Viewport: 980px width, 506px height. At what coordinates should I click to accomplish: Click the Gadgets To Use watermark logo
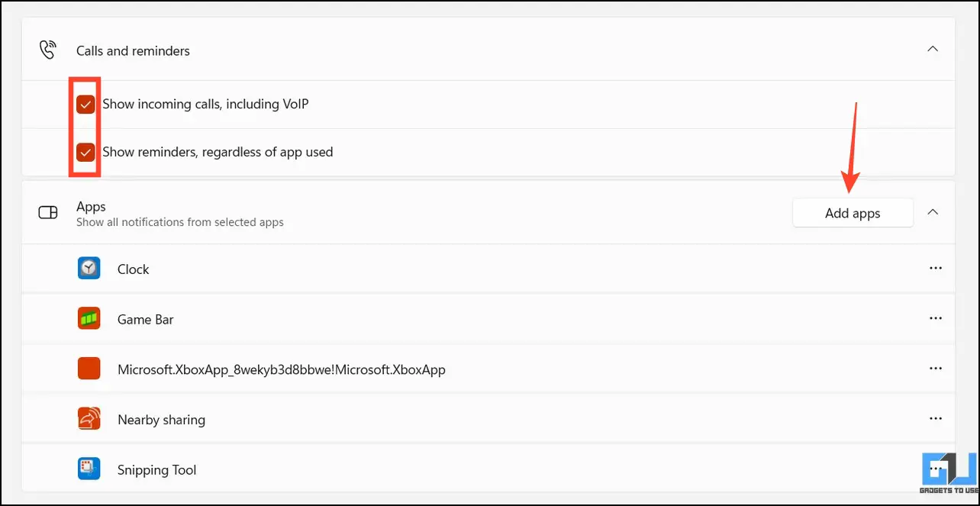[x=947, y=475]
